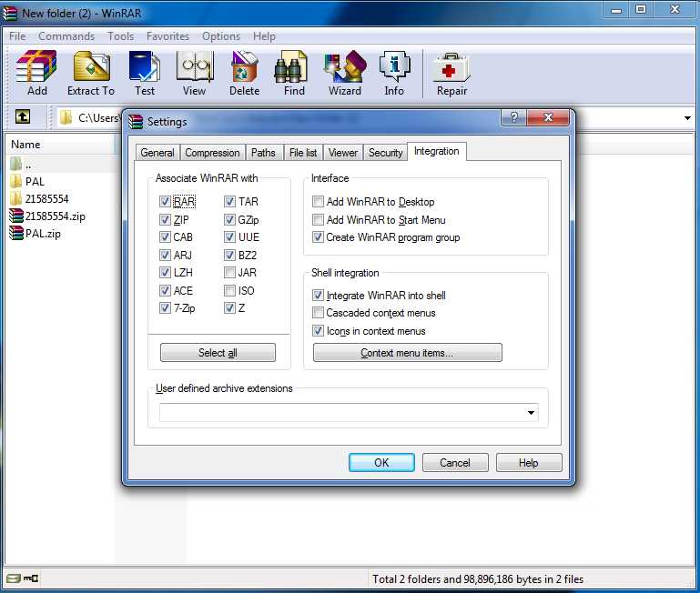The height and width of the screenshot is (593, 700).
Task: Enable the ISO association checkbox
Action: [x=229, y=290]
